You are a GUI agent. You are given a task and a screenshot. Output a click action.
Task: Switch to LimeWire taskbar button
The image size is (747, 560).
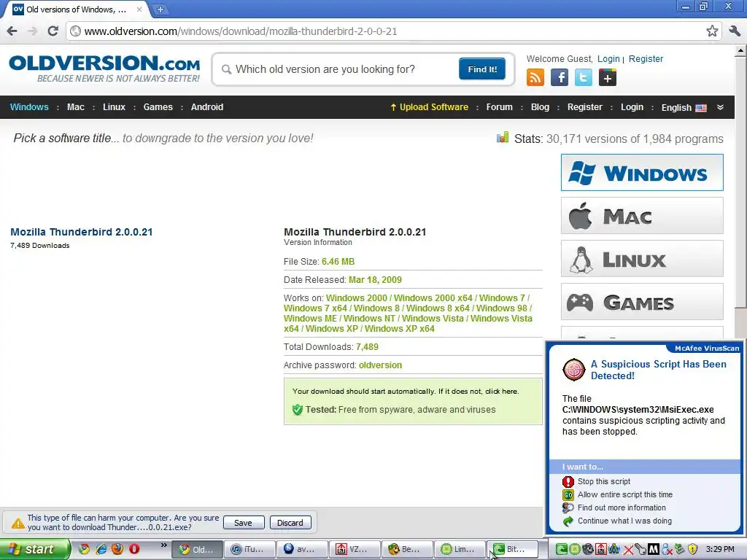459,549
